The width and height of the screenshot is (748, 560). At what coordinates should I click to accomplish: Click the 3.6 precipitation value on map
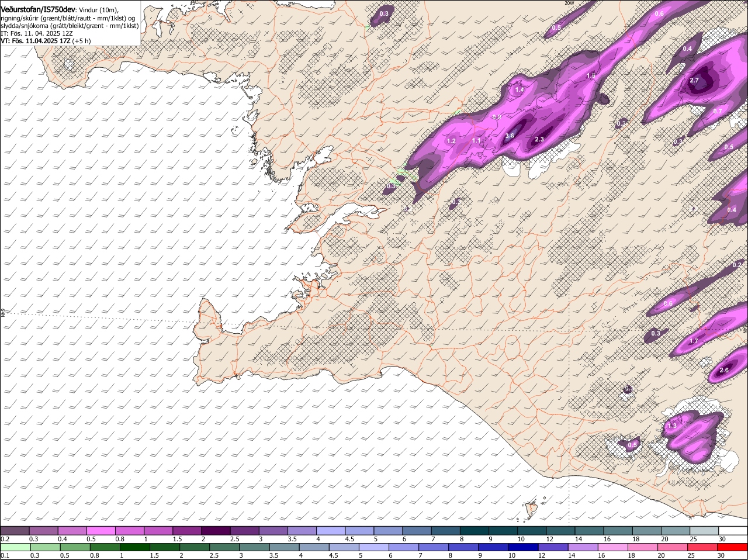click(510, 136)
